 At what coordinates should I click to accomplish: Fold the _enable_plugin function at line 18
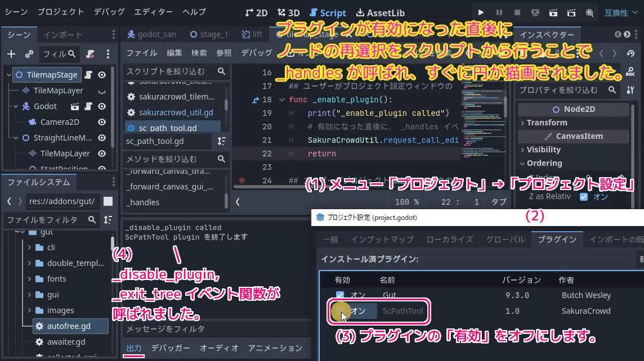tap(281, 100)
